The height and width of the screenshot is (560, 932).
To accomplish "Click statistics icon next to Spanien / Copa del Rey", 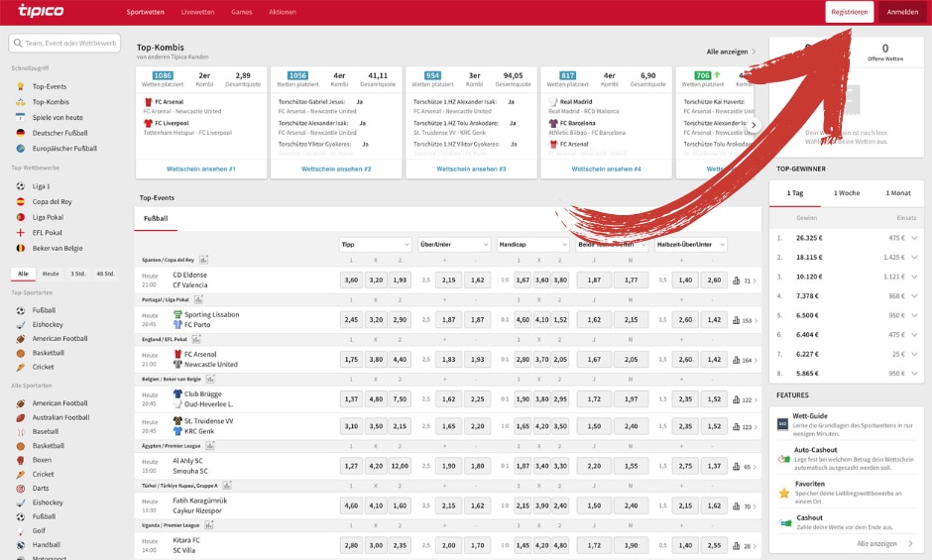I will pos(203,260).
